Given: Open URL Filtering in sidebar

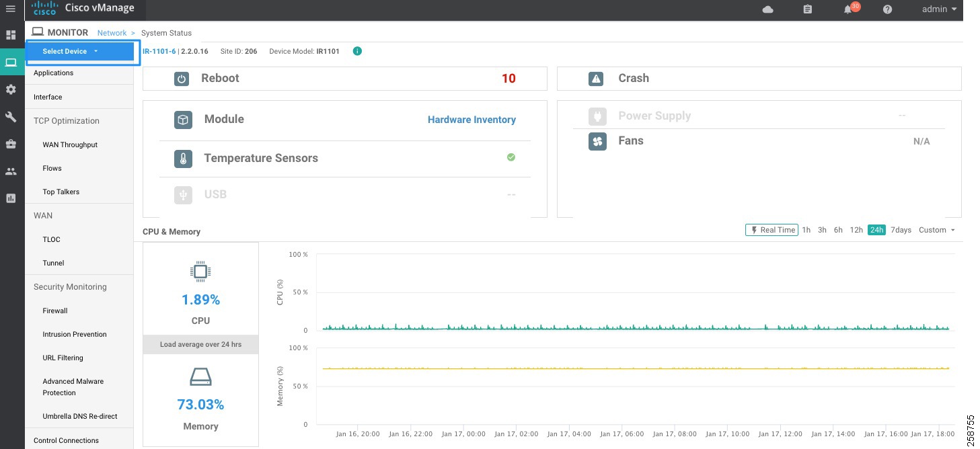Looking at the screenshot, I should (63, 358).
